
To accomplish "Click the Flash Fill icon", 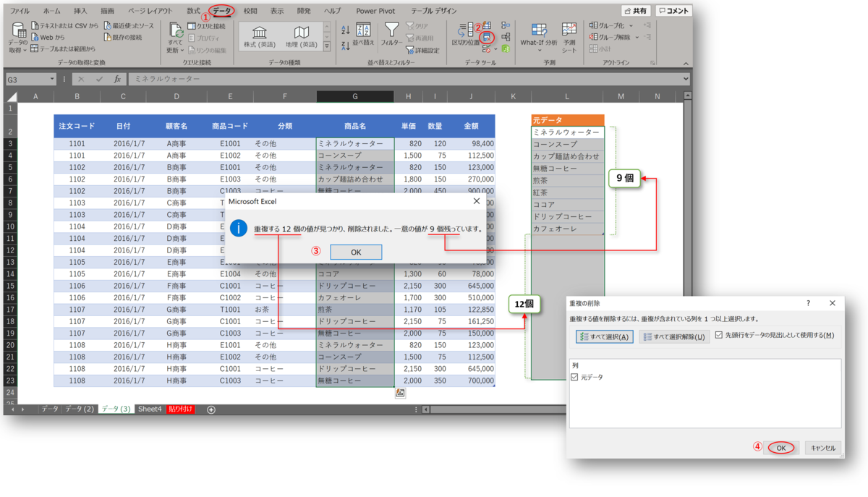I will pyautogui.click(x=487, y=25).
